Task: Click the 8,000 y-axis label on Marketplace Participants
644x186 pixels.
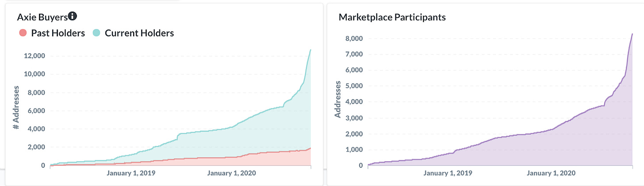Action: 353,39
